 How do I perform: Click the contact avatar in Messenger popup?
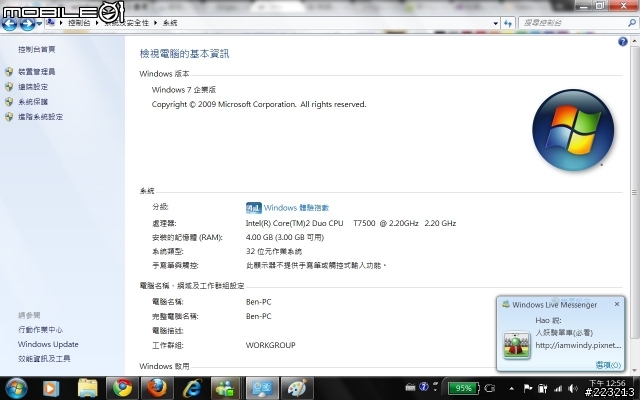[x=517, y=345]
